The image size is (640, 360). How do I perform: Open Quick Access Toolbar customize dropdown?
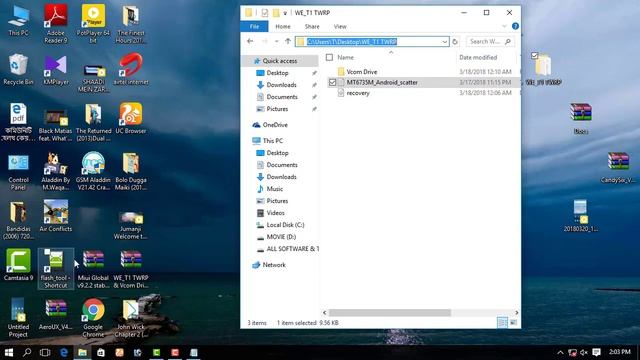[285, 13]
